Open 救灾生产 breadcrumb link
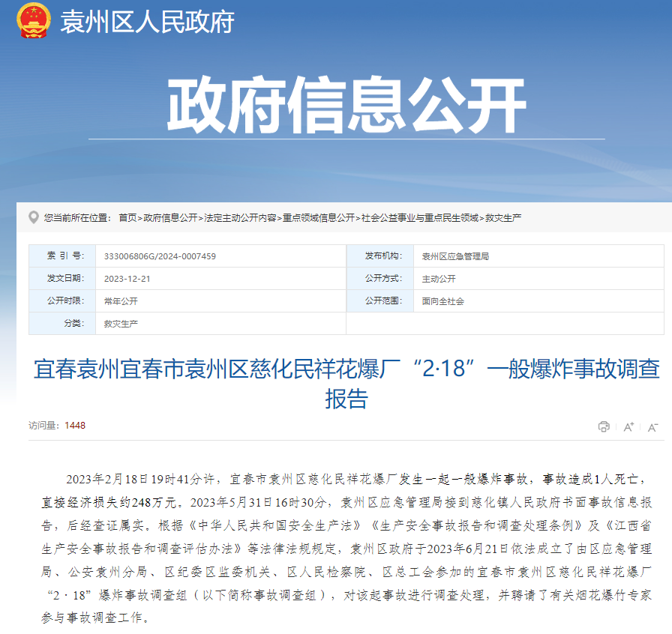This screenshot has width=672, height=634. point(503,218)
